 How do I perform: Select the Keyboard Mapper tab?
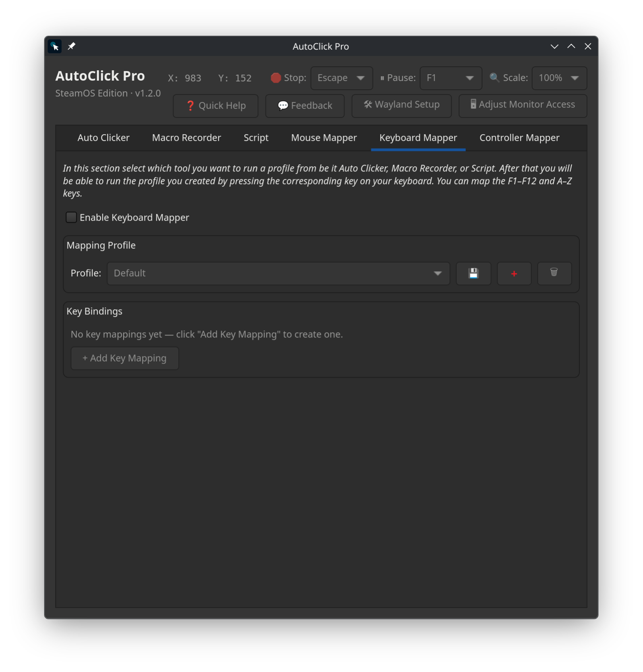point(418,138)
